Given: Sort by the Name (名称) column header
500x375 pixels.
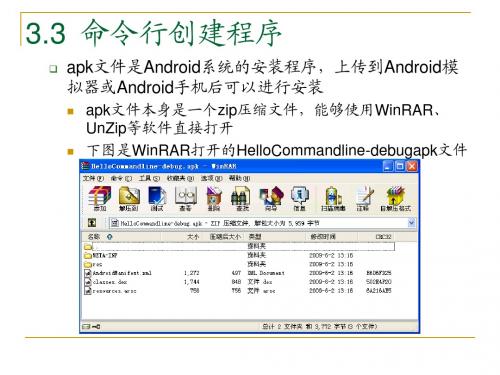Looking at the screenshot, I should pos(122,237).
